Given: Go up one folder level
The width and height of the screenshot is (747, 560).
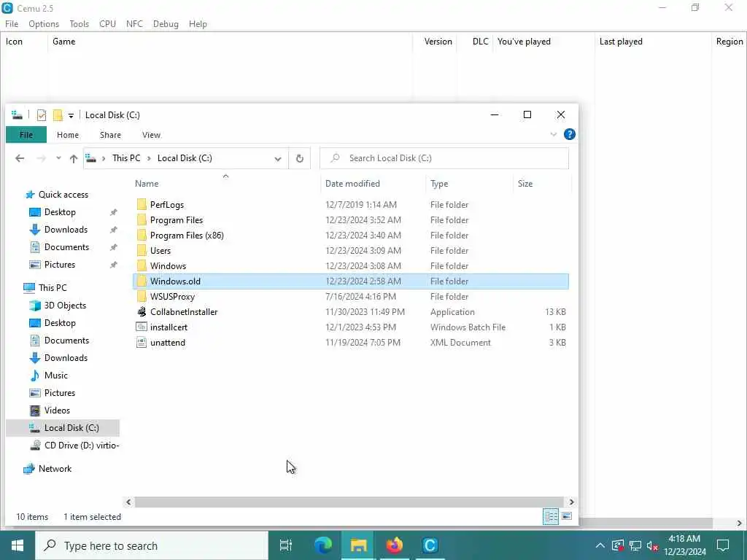Looking at the screenshot, I should [74, 158].
